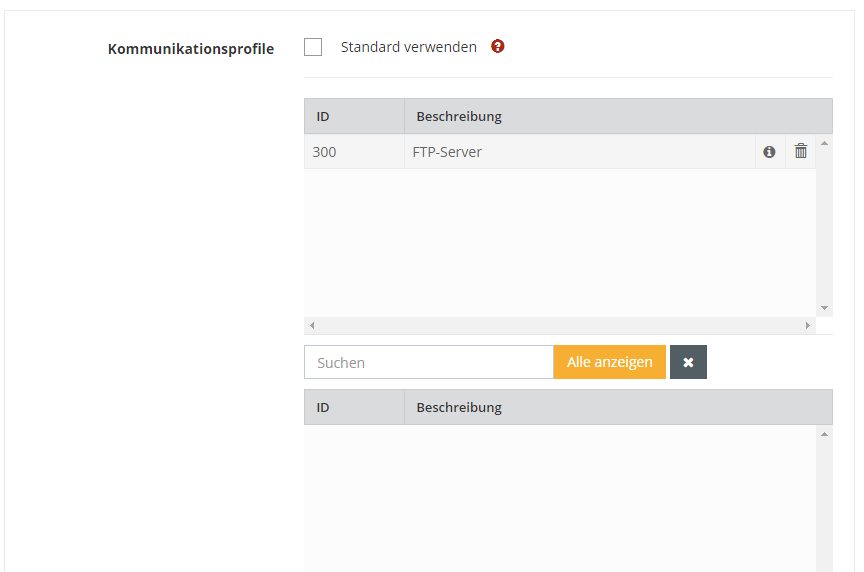
Task: Sort upper table by Beschreibung column header
Action: [x=459, y=116]
